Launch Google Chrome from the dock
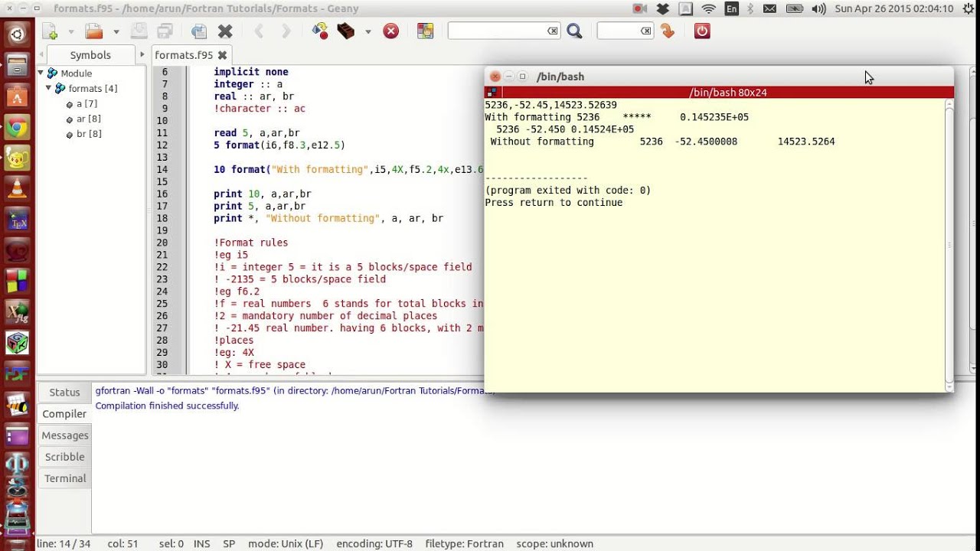The image size is (980, 551). click(17, 129)
